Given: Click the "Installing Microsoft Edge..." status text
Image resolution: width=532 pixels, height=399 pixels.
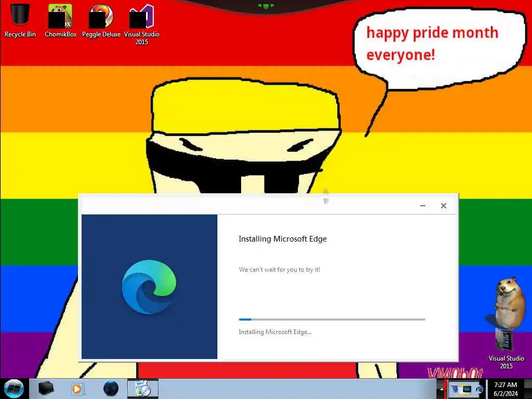Looking at the screenshot, I should pos(275,332).
